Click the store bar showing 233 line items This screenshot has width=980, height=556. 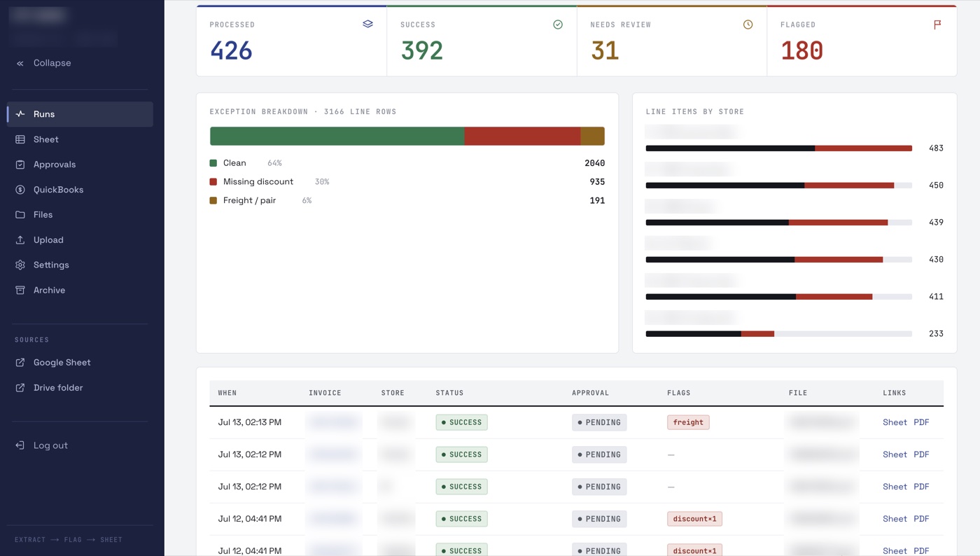coord(778,334)
